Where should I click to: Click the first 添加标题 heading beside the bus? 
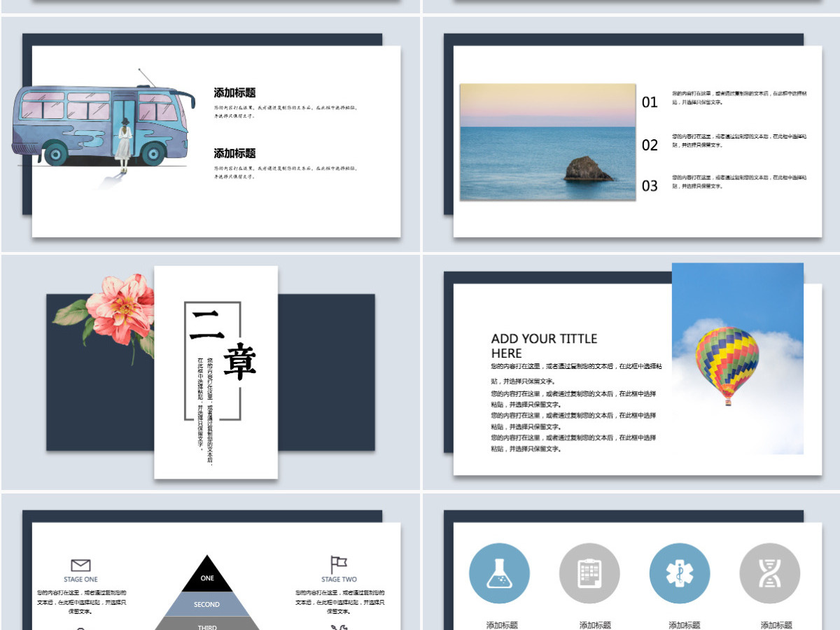(234, 92)
